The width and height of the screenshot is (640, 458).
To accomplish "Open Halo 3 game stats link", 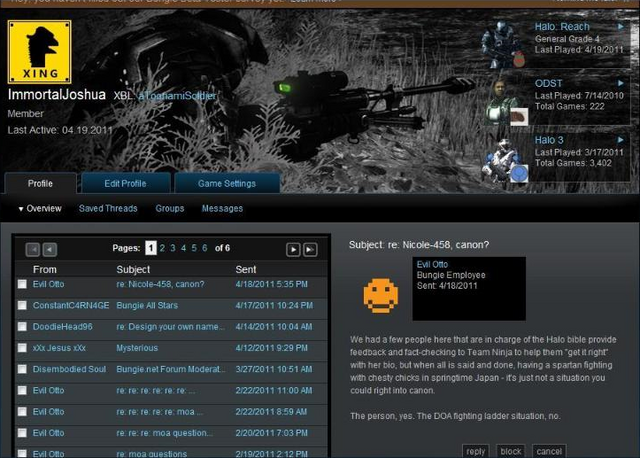I will 549,140.
